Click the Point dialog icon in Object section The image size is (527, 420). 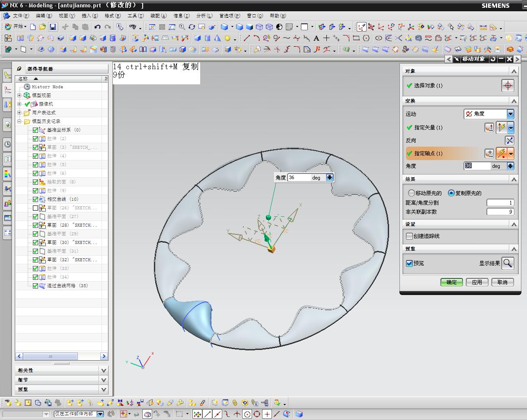click(x=508, y=86)
